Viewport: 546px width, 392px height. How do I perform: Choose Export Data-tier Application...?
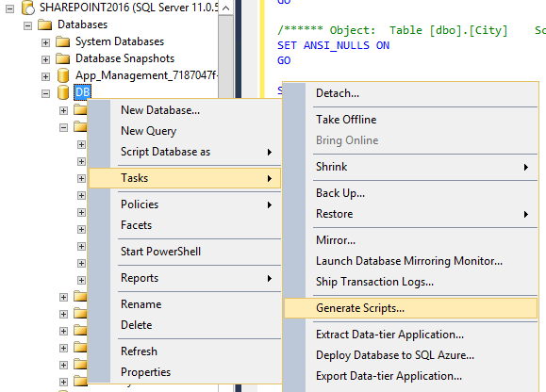[x=411, y=376]
